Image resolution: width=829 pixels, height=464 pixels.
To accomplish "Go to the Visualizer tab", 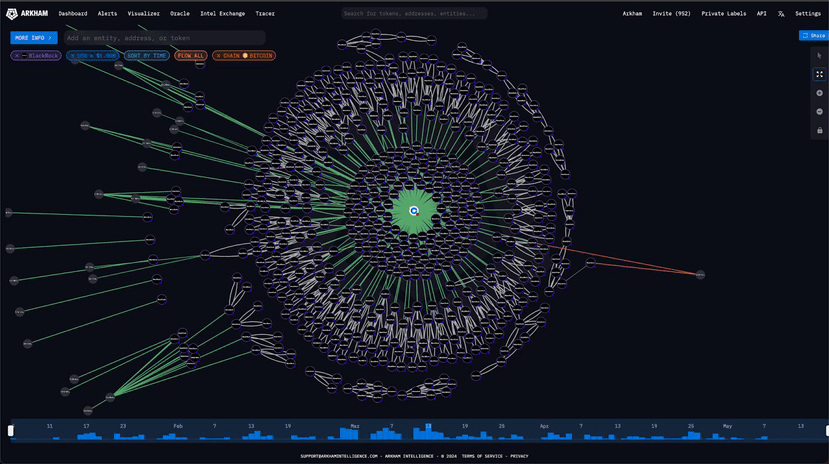I will click(143, 14).
